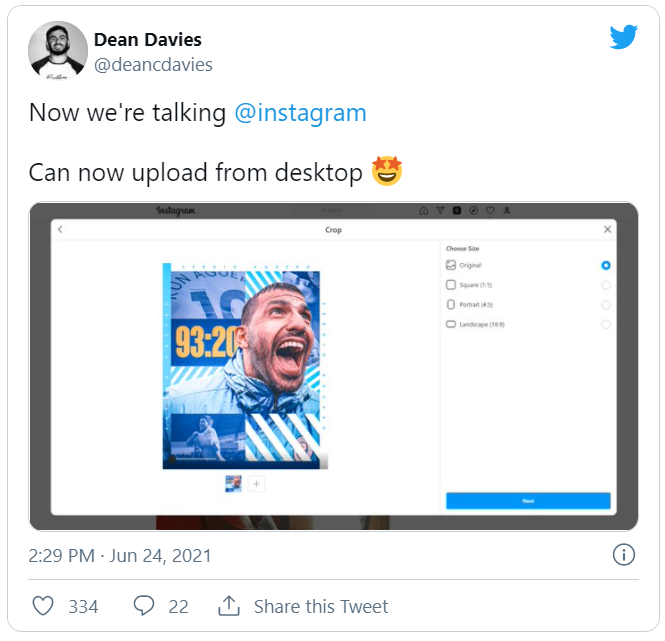Click the @deancdavies handle

click(x=153, y=65)
